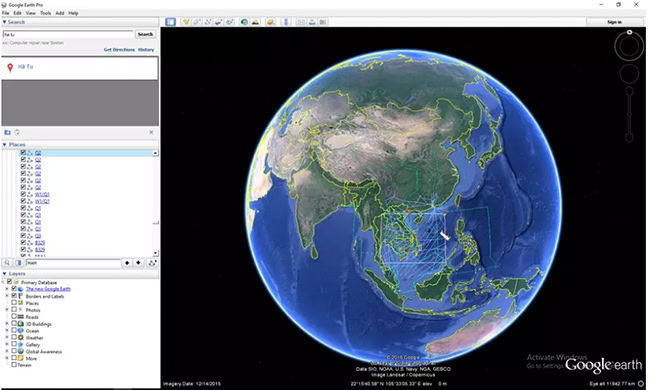The height and width of the screenshot is (390, 650).
Task: Open the Tools menu
Action: tap(46, 13)
